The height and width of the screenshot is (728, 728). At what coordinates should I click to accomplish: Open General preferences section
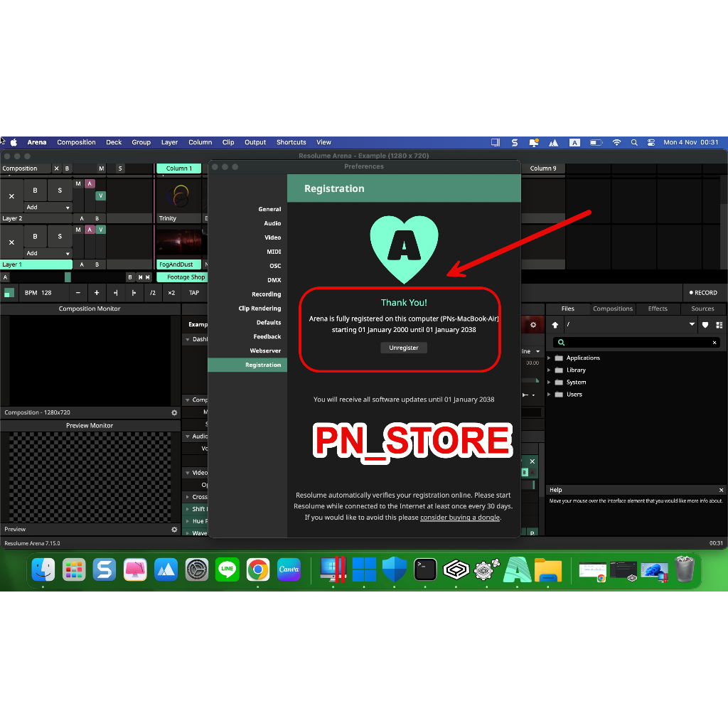269,210
